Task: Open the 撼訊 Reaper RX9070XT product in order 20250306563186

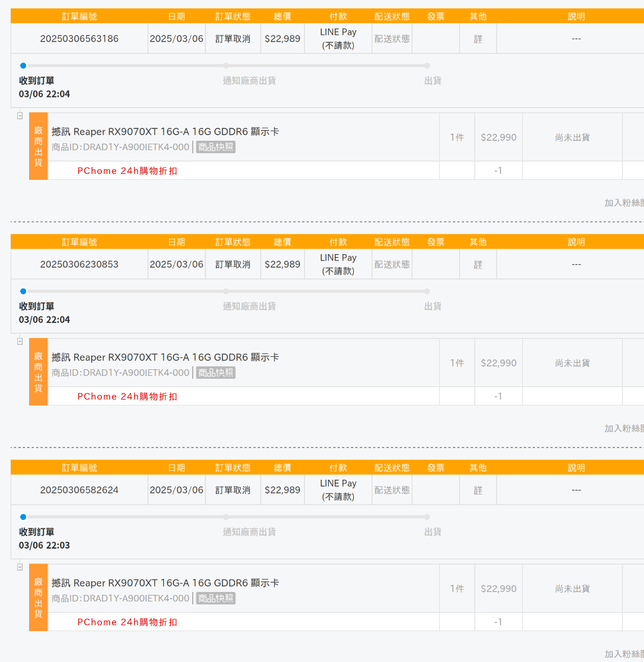Action: [166, 132]
